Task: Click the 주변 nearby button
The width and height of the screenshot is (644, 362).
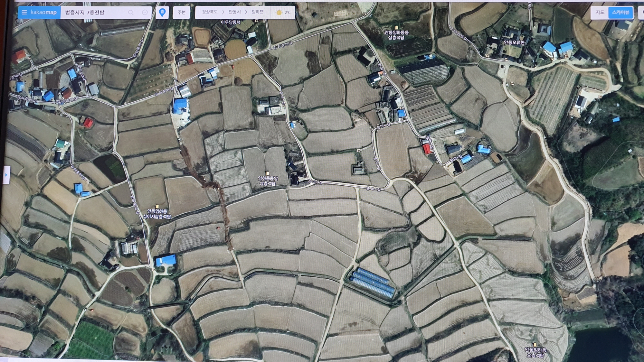Action: (x=181, y=13)
